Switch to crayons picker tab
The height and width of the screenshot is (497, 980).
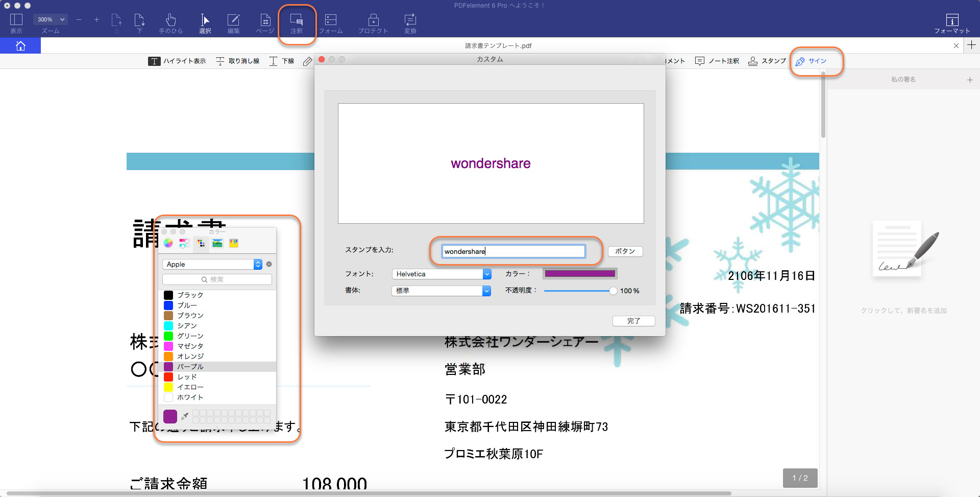[x=234, y=243]
